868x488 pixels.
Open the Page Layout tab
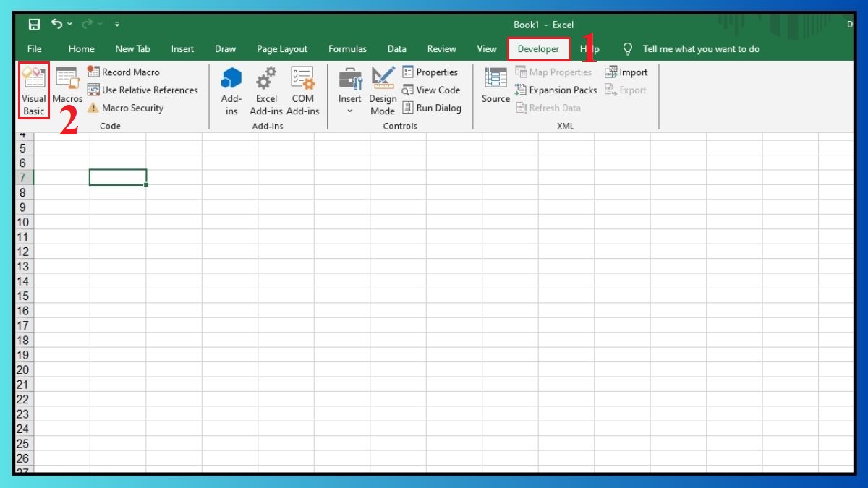pyautogui.click(x=282, y=48)
